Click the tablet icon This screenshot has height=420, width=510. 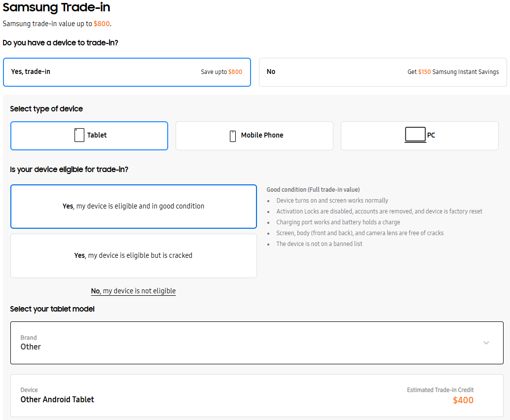tap(79, 135)
